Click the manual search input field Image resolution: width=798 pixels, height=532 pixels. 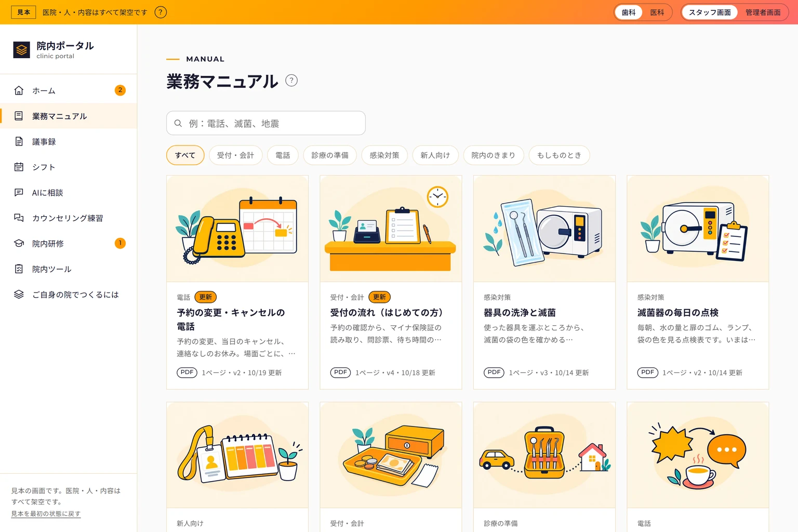click(266, 123)
